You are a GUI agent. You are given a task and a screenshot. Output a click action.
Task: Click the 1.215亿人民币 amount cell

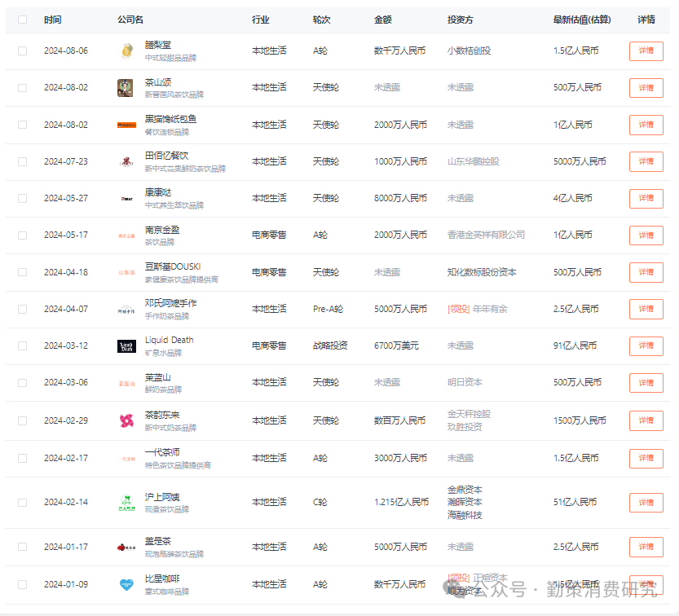401,503
